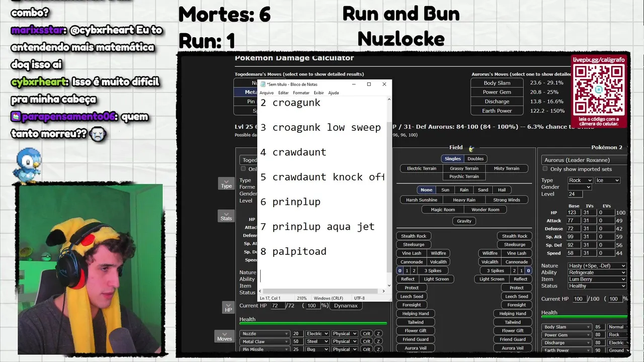Select Heavy Rain weather
Screen dimensions: 644x362
point(464,200)
